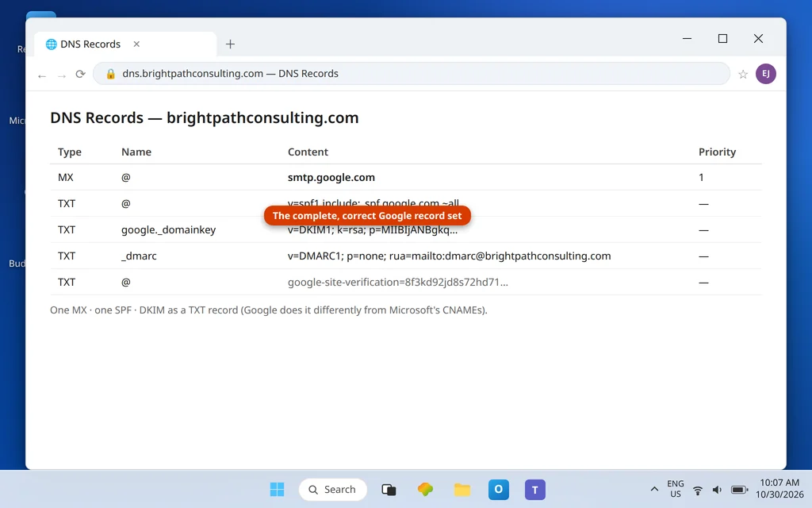Viewport: 812px width, 508px height.
Task: Click the battery tray icon
Action: (740, 490)
